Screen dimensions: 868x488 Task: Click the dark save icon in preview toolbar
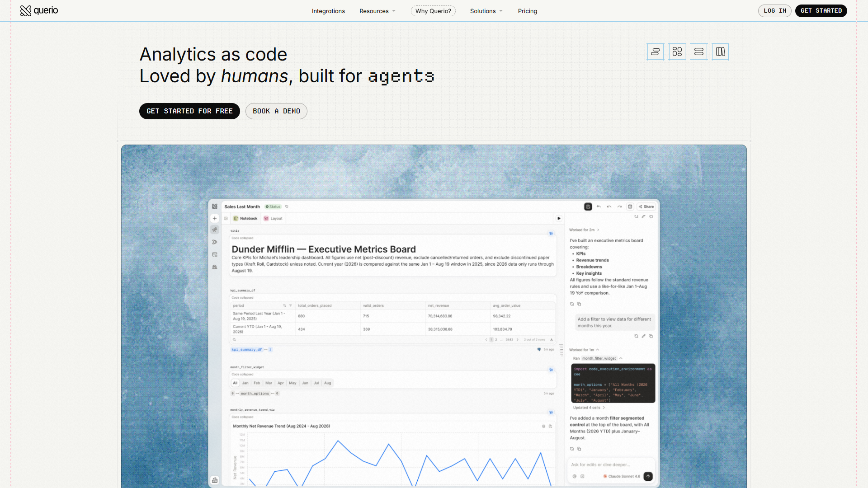tap(588, 206)
